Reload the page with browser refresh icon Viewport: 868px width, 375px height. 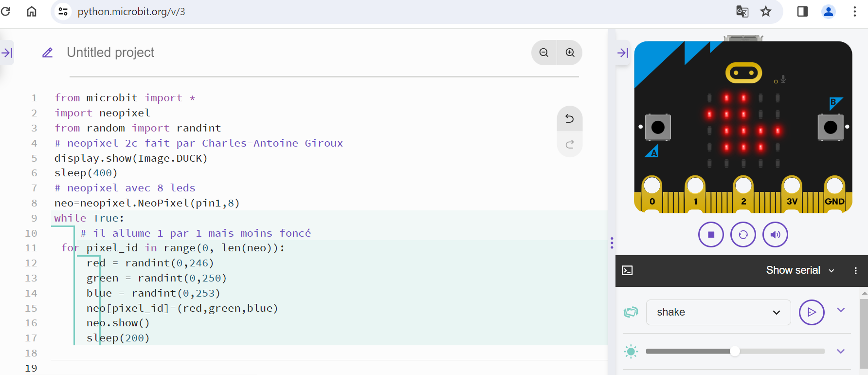(x=5, y=11)
